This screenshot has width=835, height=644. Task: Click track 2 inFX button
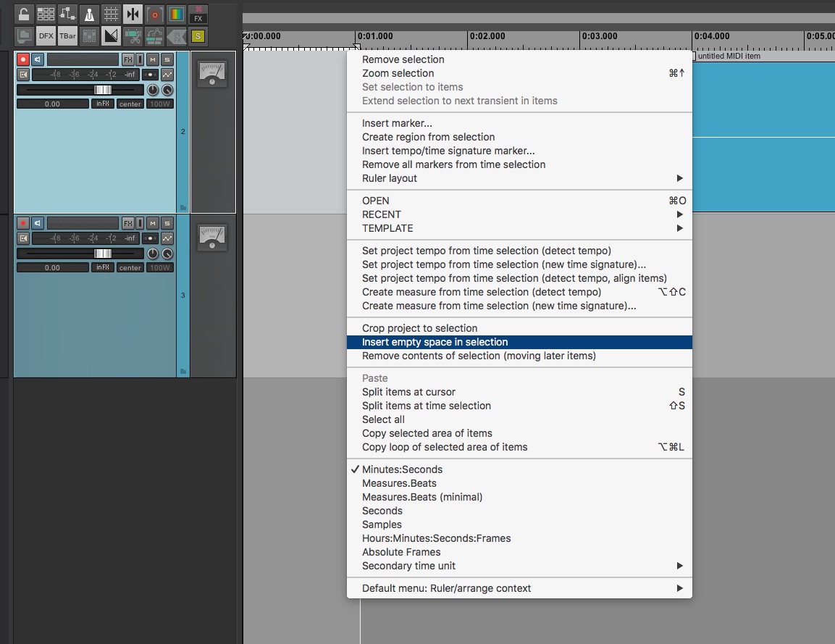[x=103, y=104]
